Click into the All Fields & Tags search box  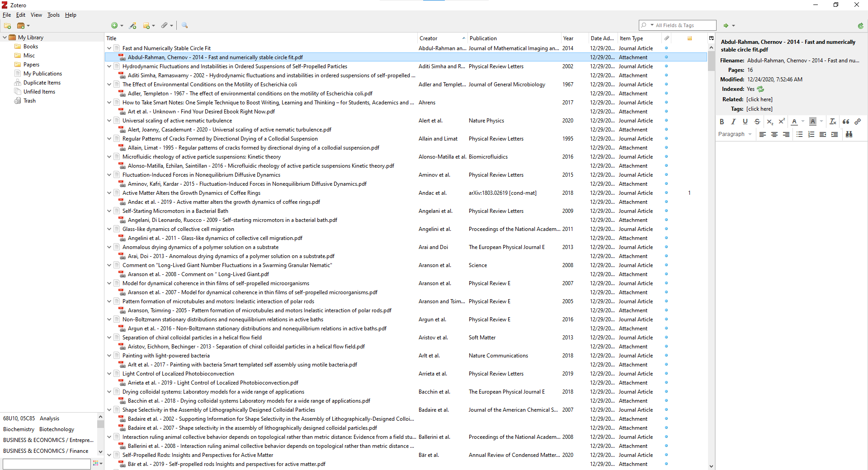click(685, 25)
